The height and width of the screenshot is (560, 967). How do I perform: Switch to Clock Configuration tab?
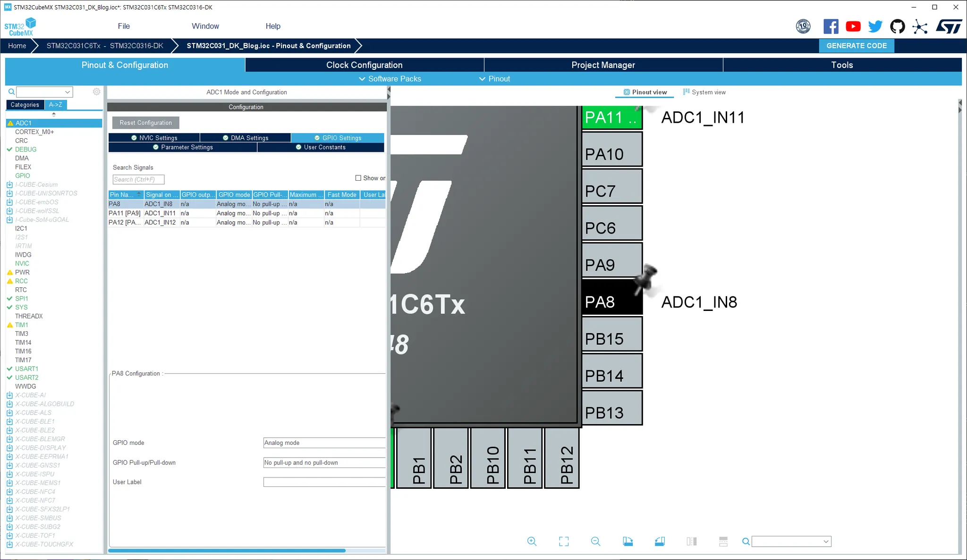[x=364, y=65]
